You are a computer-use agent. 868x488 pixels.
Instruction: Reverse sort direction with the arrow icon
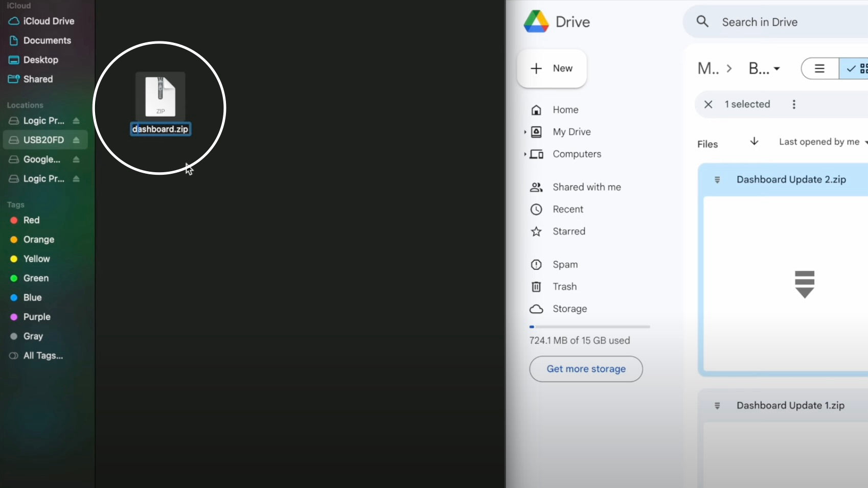(x=754, y=142)
